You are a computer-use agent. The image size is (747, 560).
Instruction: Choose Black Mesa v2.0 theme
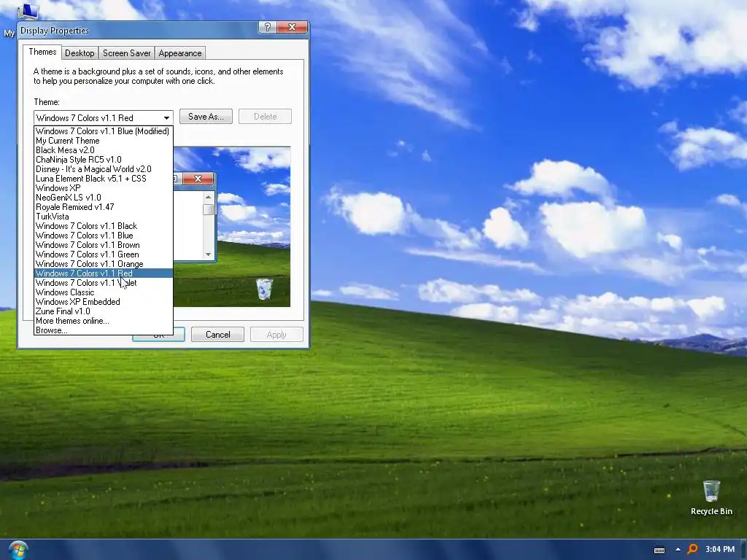point(104,150)
